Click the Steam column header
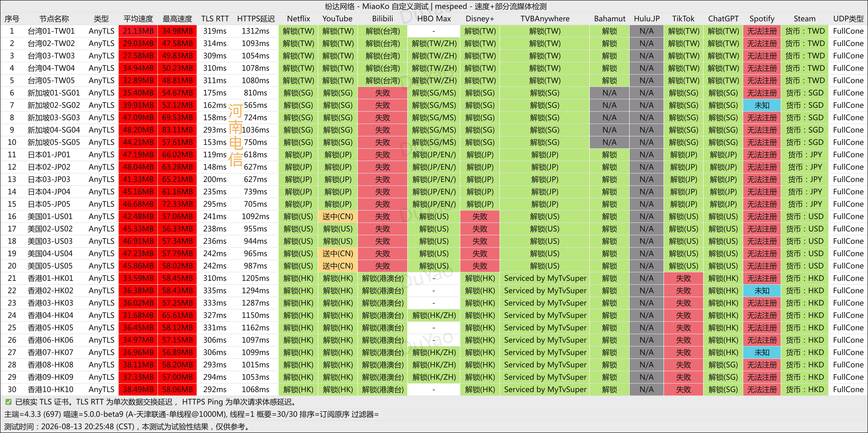Image resolution: width=868 pixels, height=433 pixels. [x=805, y=19]
